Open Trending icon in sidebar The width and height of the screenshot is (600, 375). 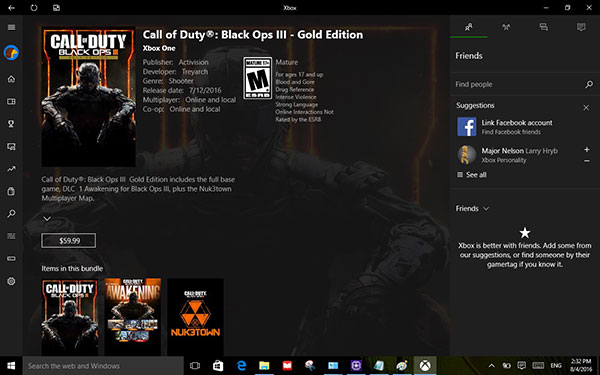11,169
